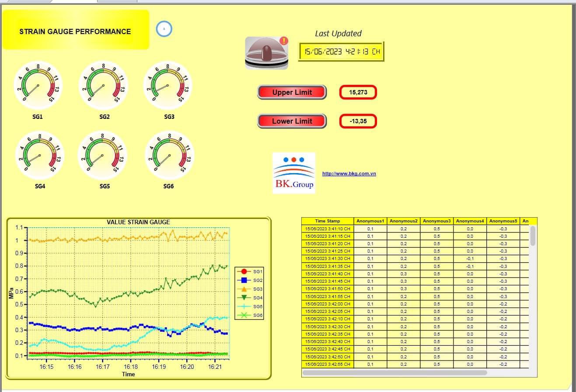Select the row stamped 15/06/2023 3:42:00 CH
Viewport: 576px width, 392px height.
(x=415, y=304)
